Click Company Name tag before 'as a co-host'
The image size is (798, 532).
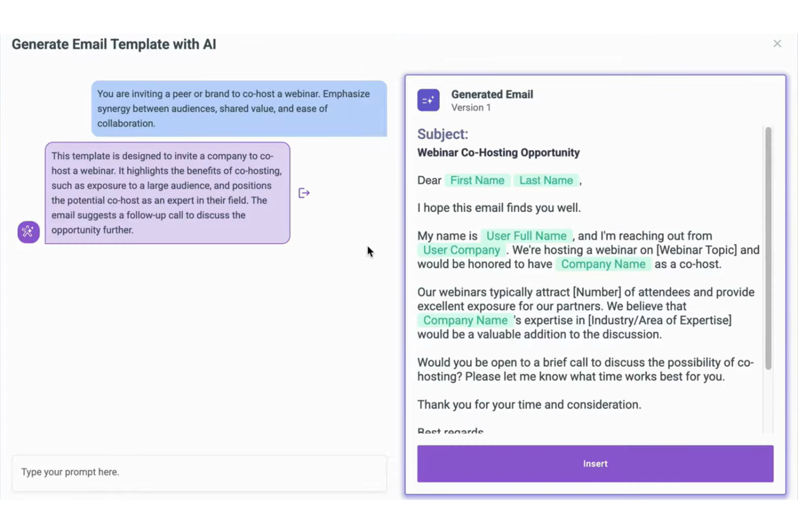tap(603, 264)
